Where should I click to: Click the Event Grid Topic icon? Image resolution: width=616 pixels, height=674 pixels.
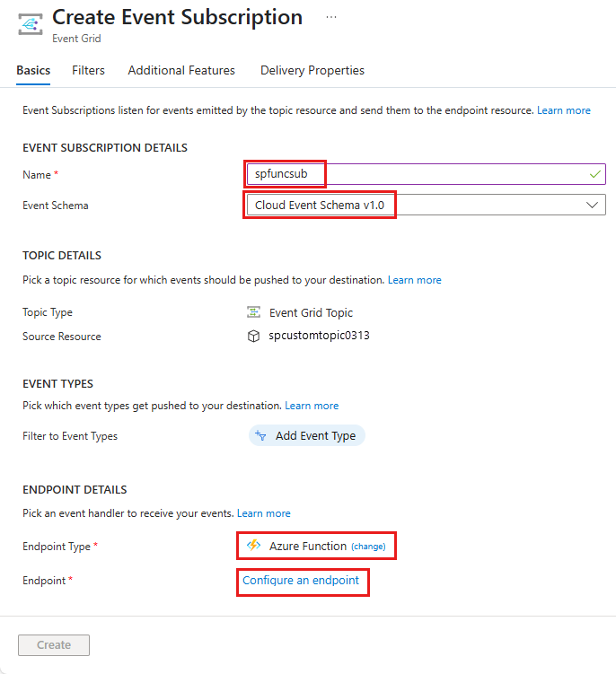pos(254,312)
